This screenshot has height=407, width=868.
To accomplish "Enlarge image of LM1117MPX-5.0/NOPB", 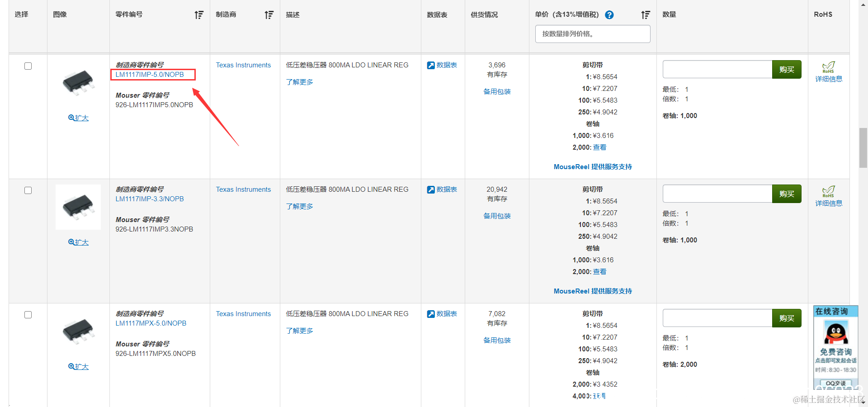I will click(x=78, y=367).
